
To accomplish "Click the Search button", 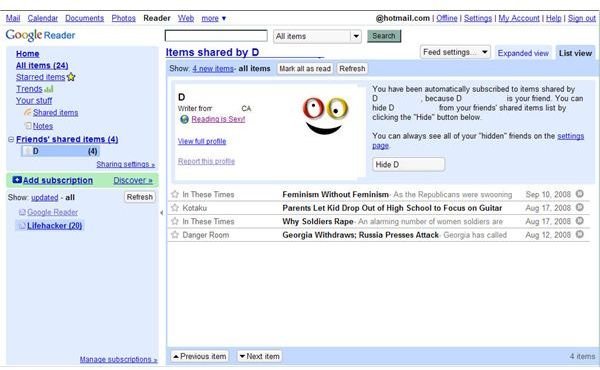I will 384,36.
